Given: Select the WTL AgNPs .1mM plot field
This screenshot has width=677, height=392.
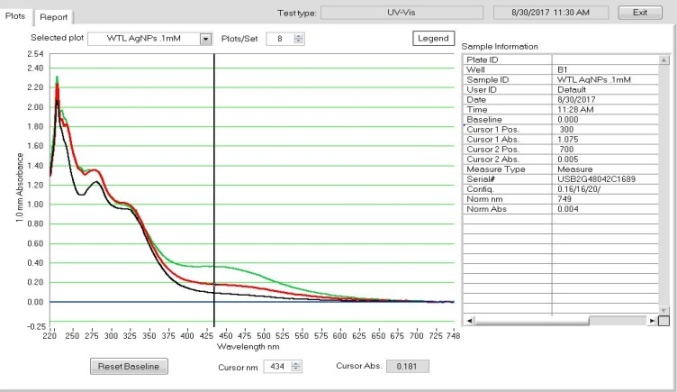Looking at the screenshot, I should [x=144, y=39].
